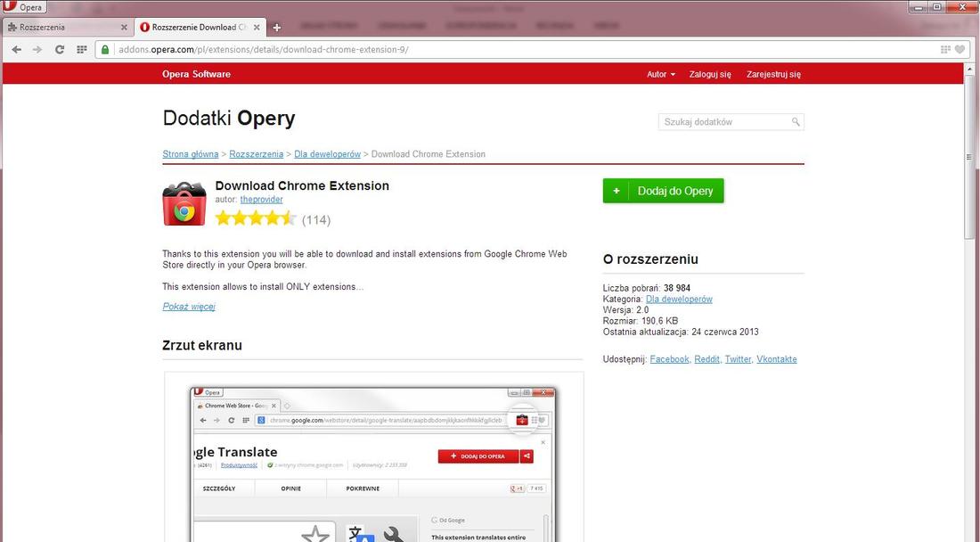
Task: Minimize the Opera window
Action: 919,7
